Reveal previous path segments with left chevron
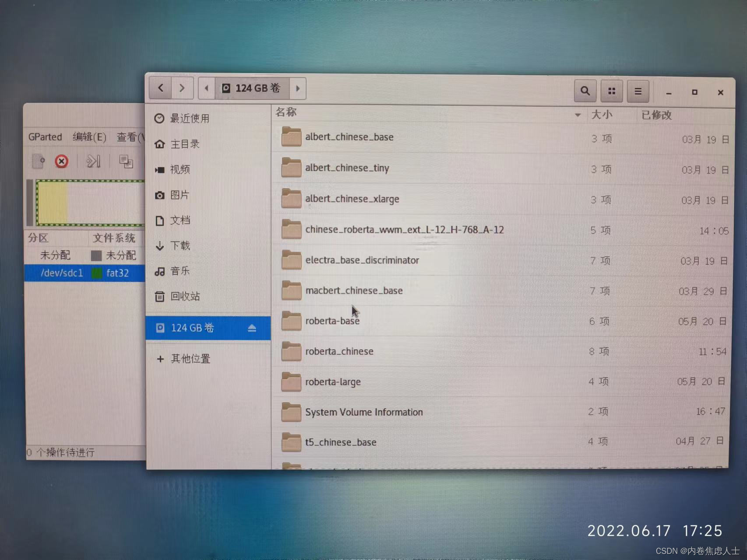The image size is (747, 560). coord(206,88)
